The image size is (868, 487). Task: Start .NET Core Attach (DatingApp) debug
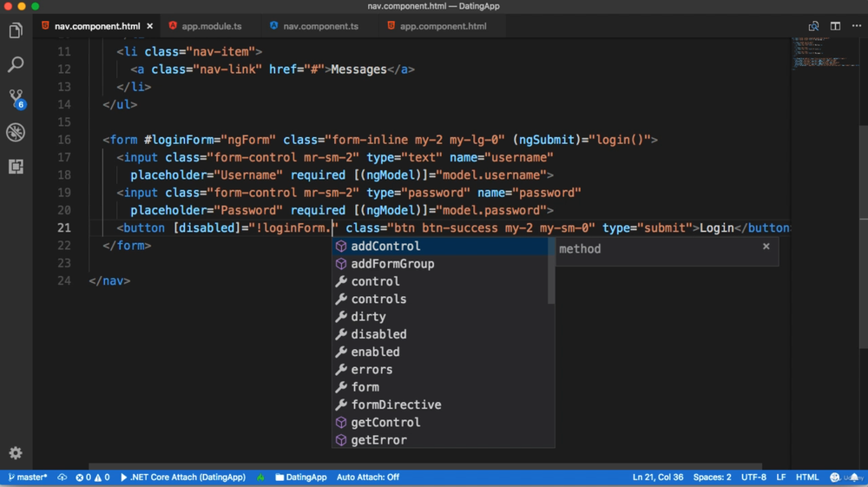(x=182, y=477)
